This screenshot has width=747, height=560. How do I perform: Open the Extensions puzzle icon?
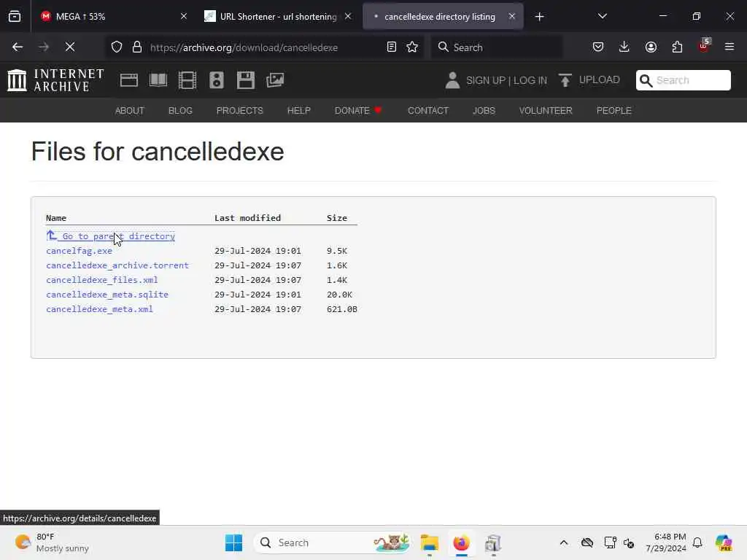coord(677,47)
